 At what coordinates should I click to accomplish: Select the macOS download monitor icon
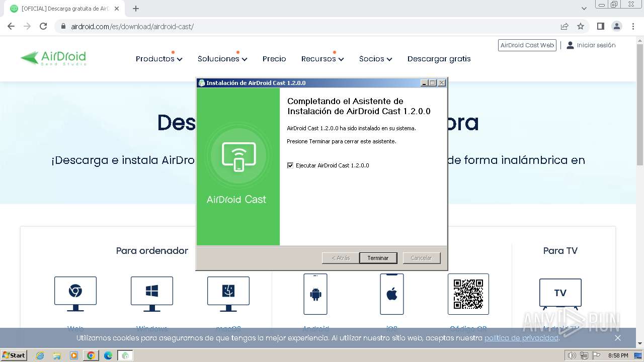tap(228, 294)
